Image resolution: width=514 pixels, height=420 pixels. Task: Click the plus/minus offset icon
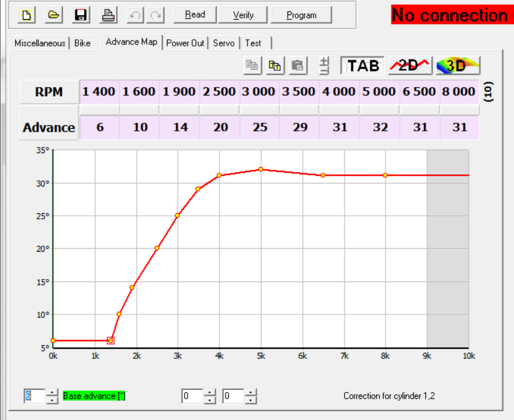pyautogui.click(x=324, y=65)
